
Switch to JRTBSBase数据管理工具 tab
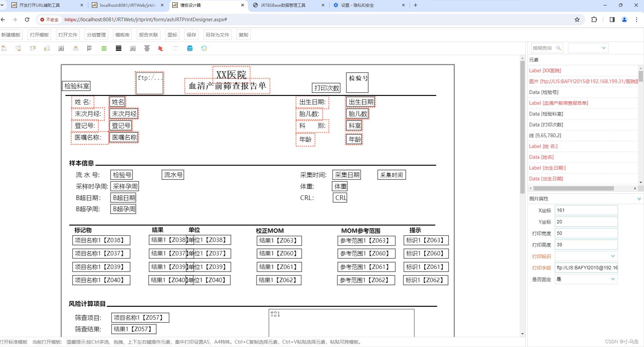click(289, 5)
